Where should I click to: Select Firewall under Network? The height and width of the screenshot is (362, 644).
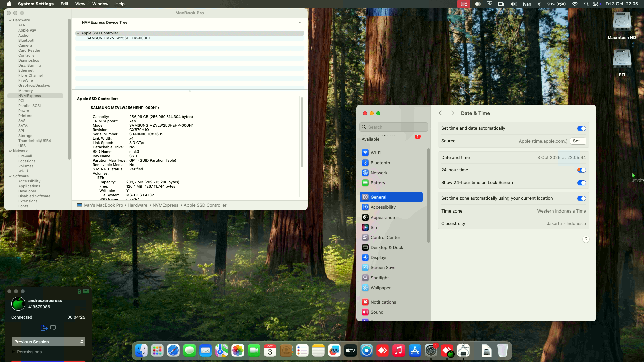[x=25, y=156]
